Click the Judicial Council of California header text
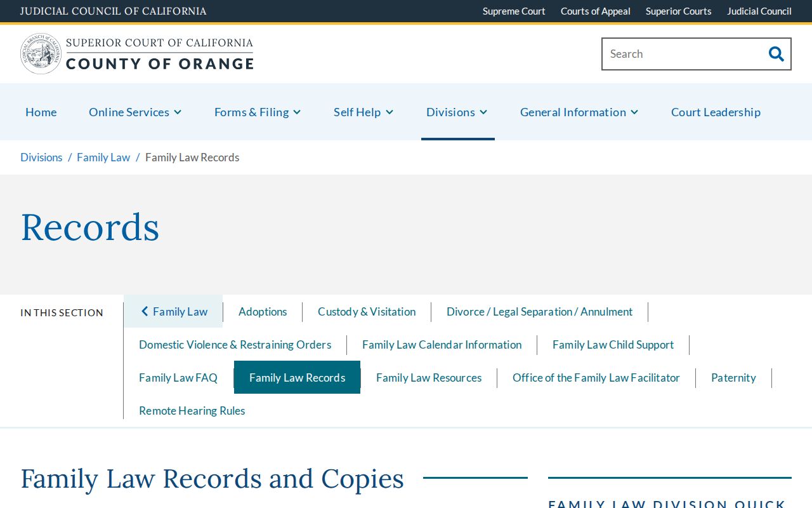The image size is (812, 508). pos(113,11)
